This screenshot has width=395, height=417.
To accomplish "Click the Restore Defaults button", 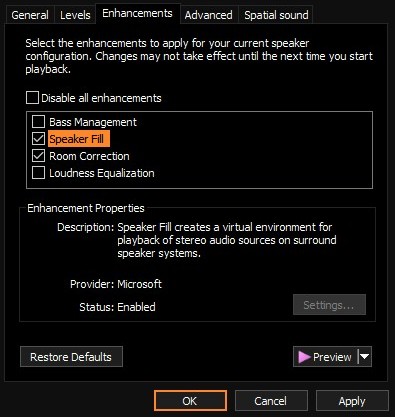I will [71, 357].
